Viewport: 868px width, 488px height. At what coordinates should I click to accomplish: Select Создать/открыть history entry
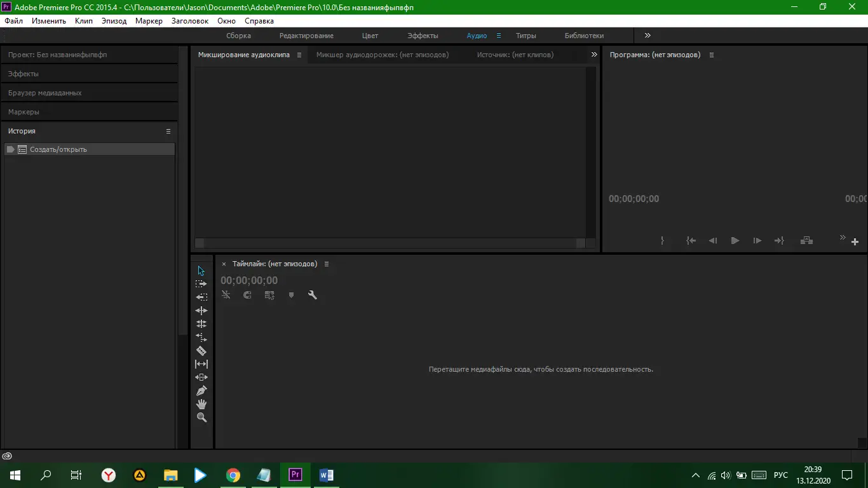click(90, 149)
